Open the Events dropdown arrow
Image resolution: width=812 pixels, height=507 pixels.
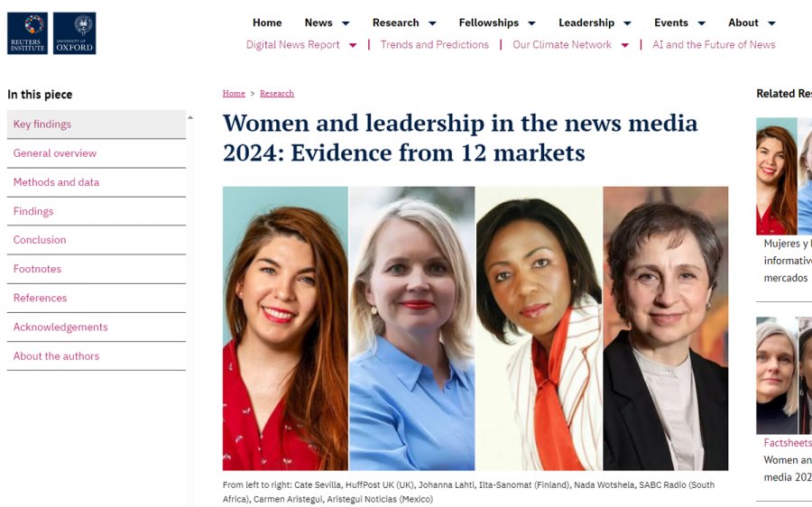pos(701,23)
